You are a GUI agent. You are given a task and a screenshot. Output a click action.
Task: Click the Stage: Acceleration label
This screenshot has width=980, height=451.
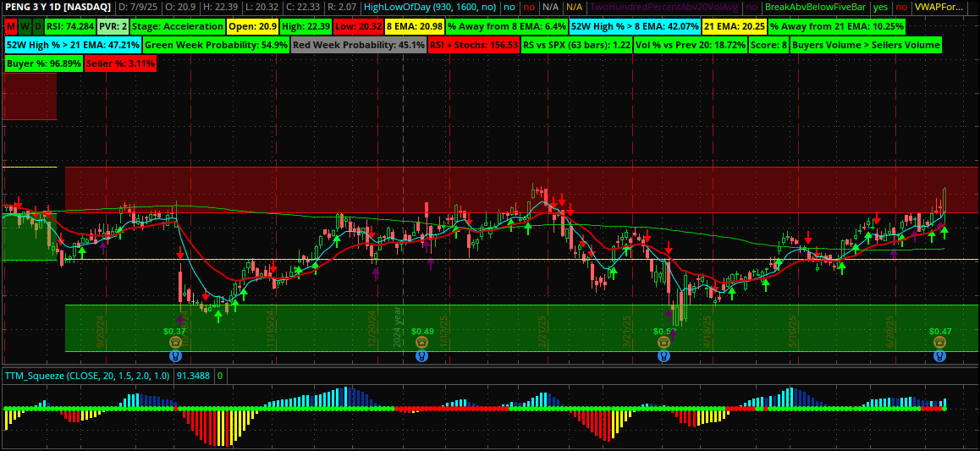[x=178, y=27]
